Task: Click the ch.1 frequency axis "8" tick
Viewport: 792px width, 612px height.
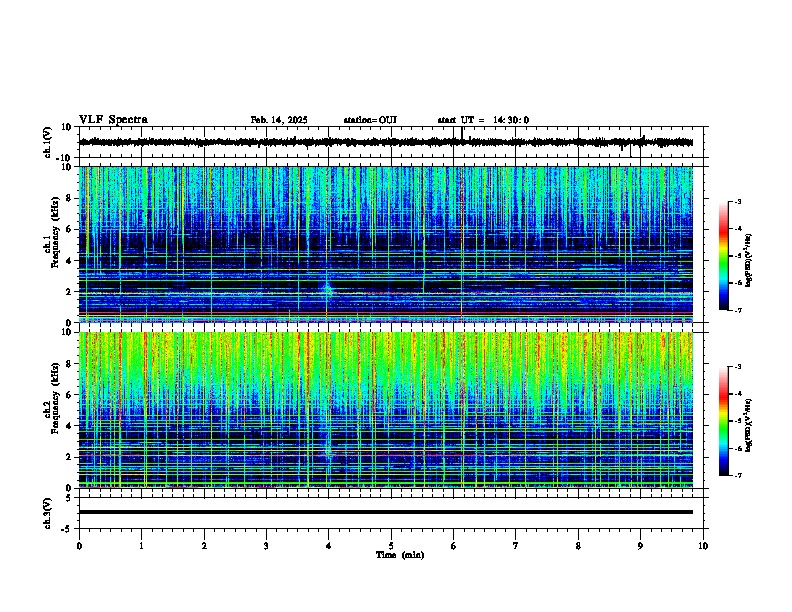Action: point(69,198)
